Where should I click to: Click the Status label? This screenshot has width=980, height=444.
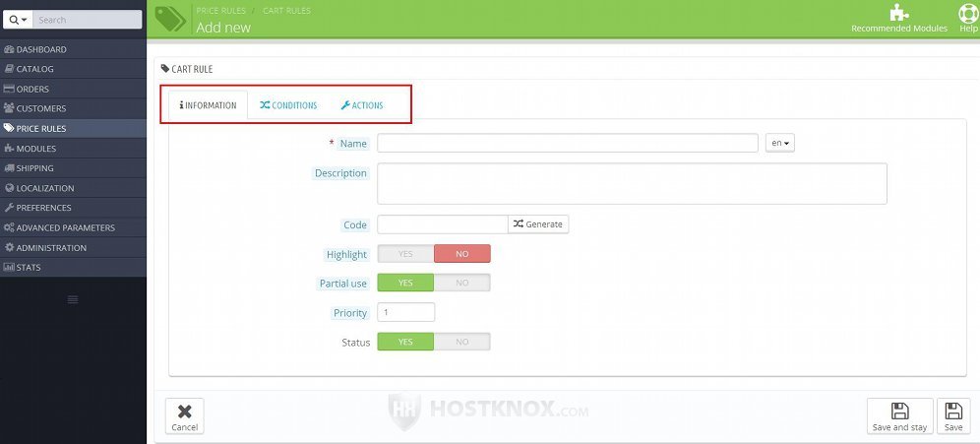coord(355,342)
